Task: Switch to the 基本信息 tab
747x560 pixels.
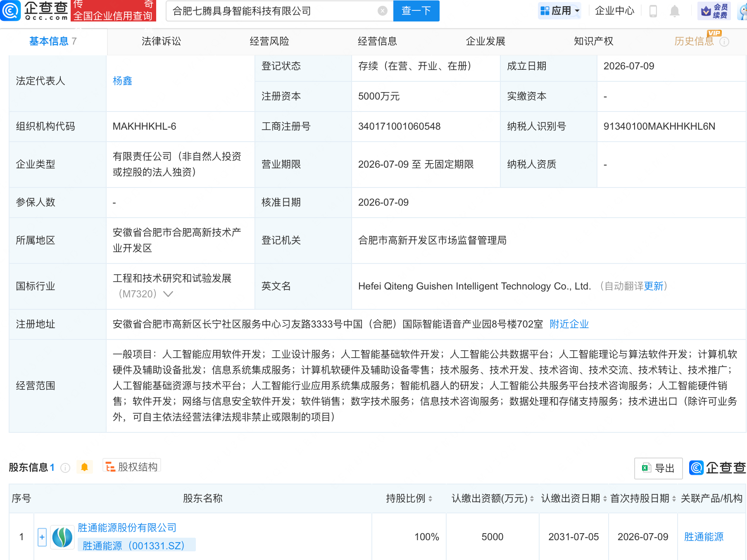Action: 53,41
